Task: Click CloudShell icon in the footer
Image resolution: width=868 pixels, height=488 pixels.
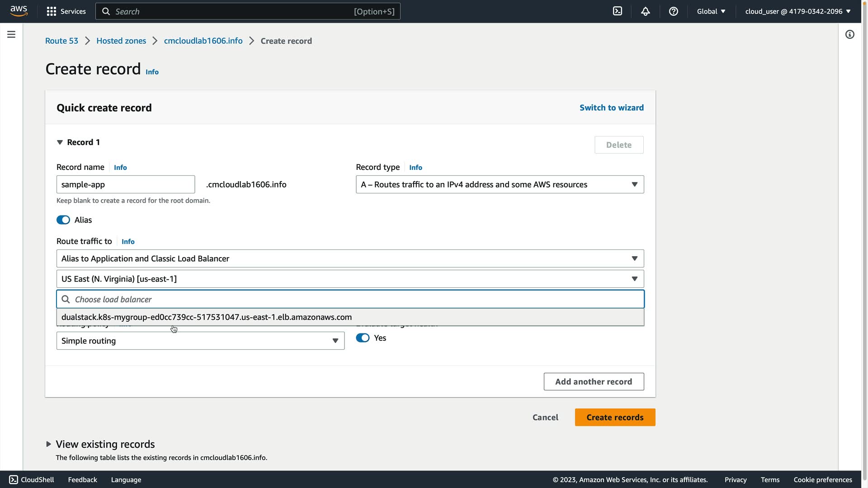Action: click(14, 480)
